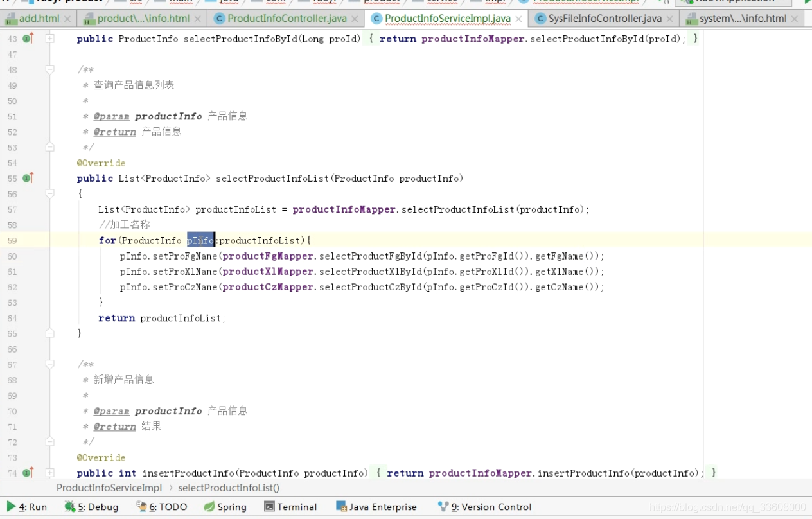Switch to the product\...\info.html tab
The image size is (812, 519).
point(143,19)
